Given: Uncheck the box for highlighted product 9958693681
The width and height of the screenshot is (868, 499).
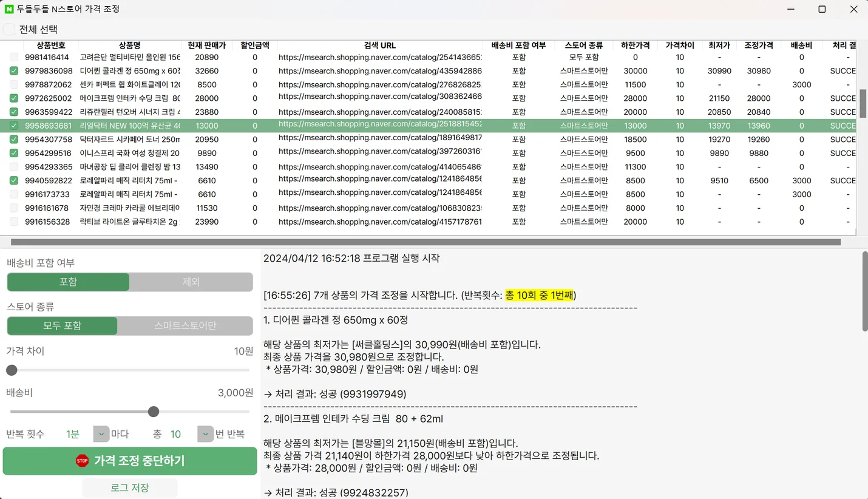Looking at the screenshot, I should click(13, 126).
